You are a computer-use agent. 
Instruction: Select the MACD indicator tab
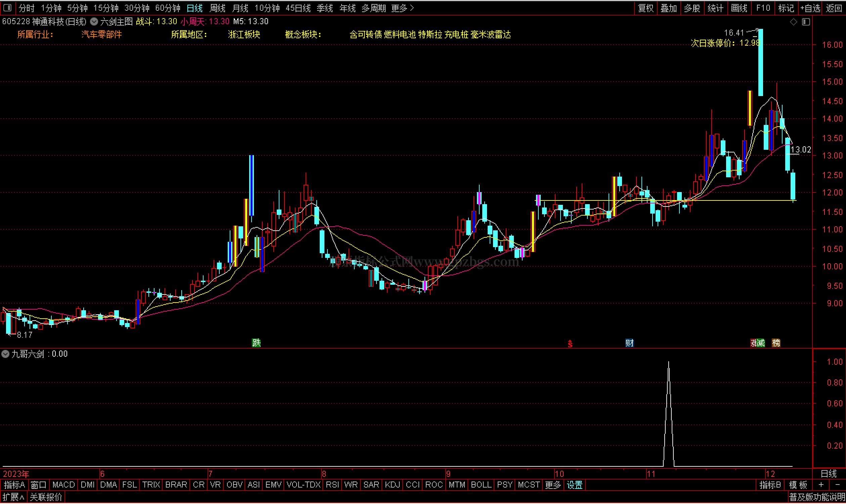point(63,485)
